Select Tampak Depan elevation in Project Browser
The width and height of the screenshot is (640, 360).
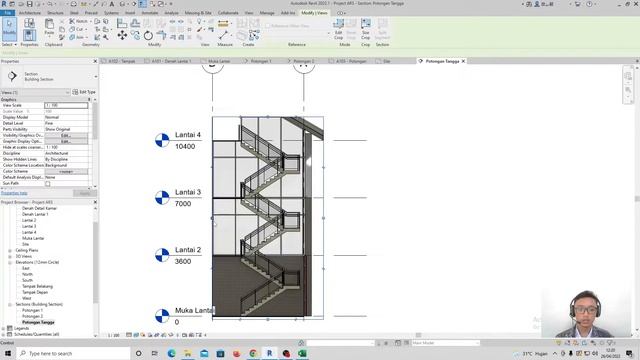pos(35,292)
